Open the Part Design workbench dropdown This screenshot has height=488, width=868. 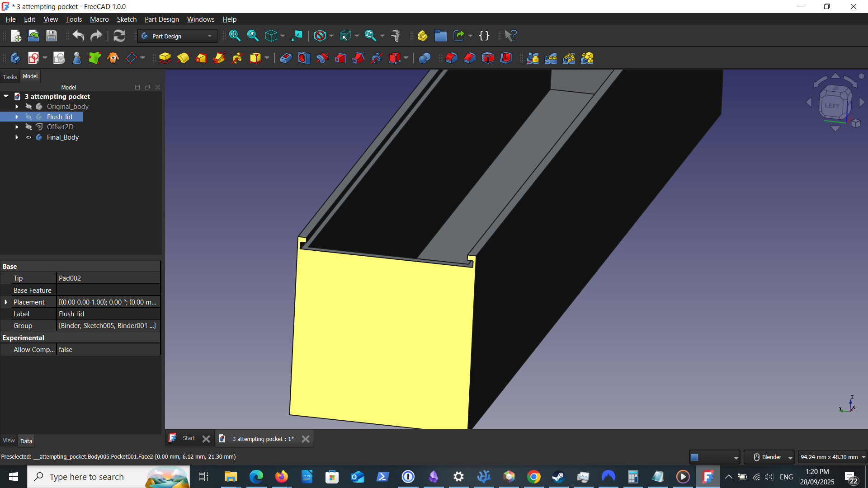tap(177, 36)
